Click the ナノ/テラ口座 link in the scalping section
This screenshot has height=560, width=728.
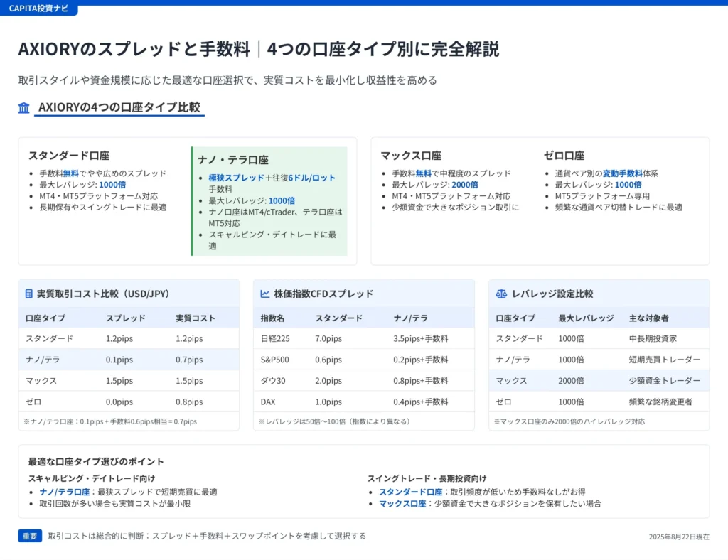(65, 492)
